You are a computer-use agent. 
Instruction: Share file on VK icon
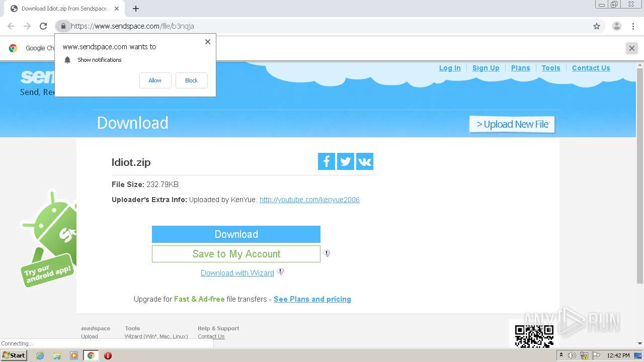pos(365,161)
